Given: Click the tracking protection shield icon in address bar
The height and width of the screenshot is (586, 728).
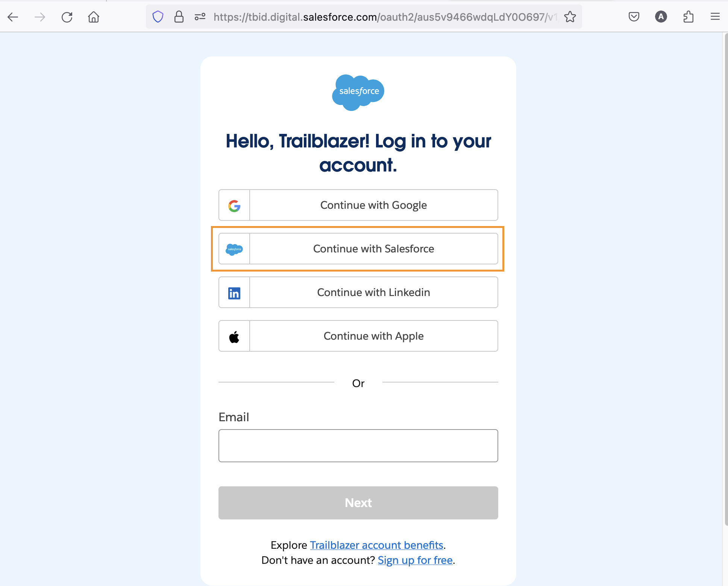Looking at the screenshot, I should (x=158, y=17).
